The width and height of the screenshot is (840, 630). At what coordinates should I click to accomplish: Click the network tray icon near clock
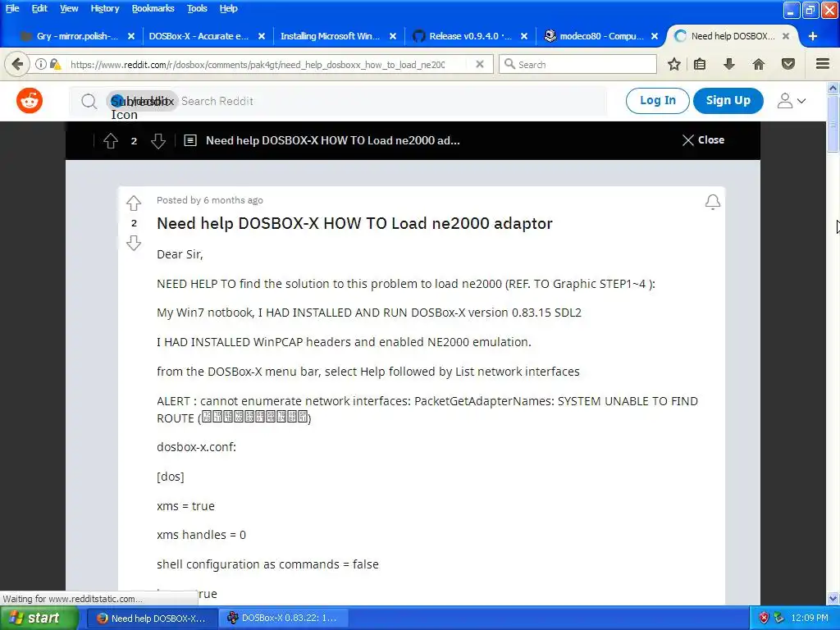[x=779, y=618]
